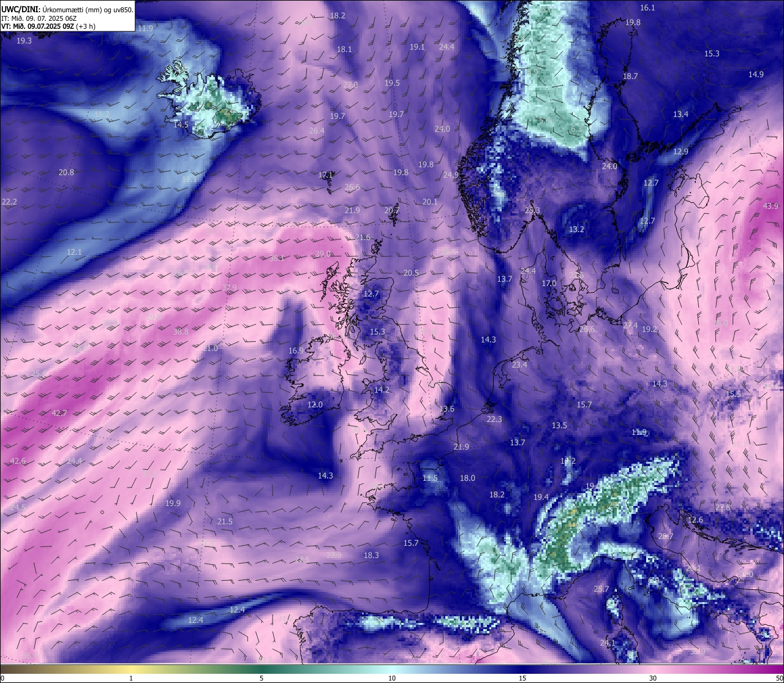Screen dimensions: 784x683
Task: Select the 38.8 value over the Atlantic
Action: (x=181, y=332)
